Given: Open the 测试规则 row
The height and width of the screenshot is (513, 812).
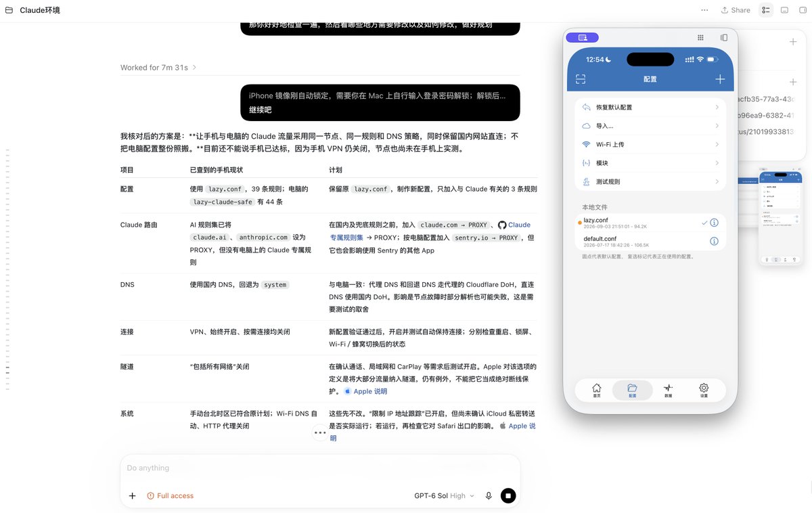Looking at the screenshot, I should pos(650,181).
